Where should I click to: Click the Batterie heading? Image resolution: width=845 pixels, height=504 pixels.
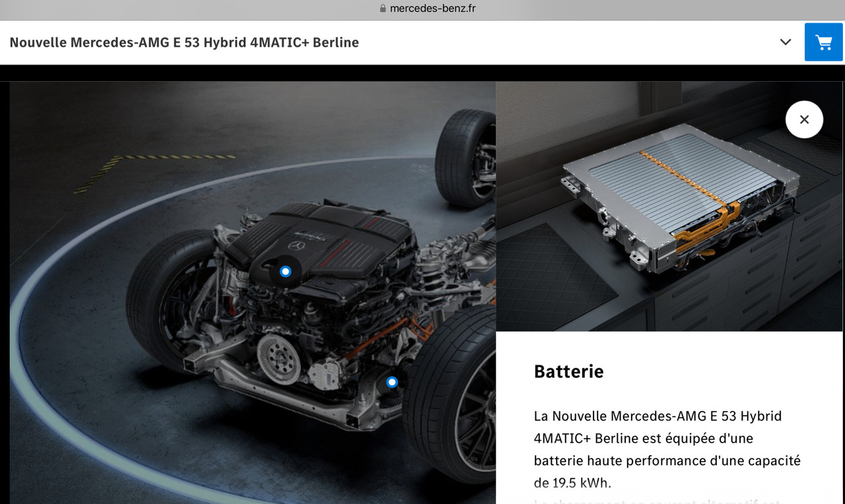point(568,371)
